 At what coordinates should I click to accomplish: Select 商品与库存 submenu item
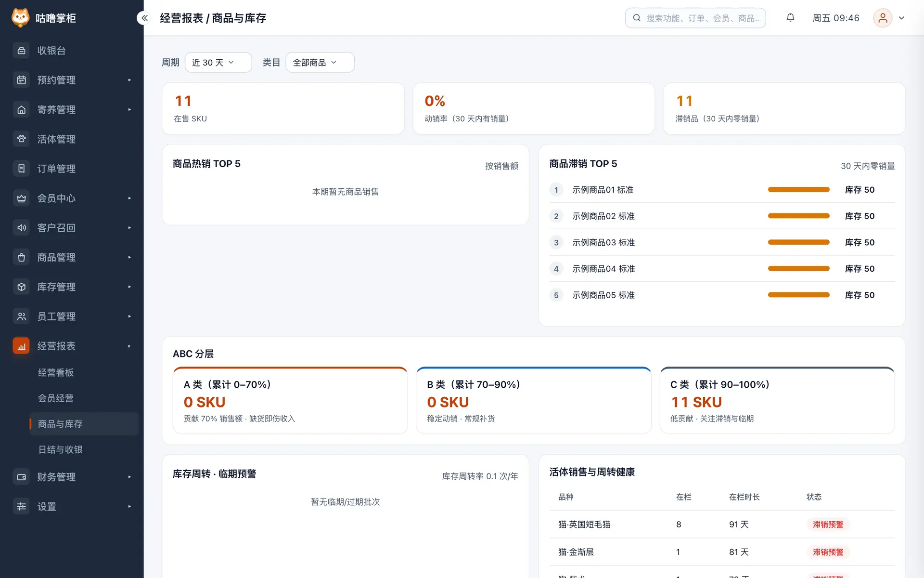pyautogui.click(x=84, y=424)
